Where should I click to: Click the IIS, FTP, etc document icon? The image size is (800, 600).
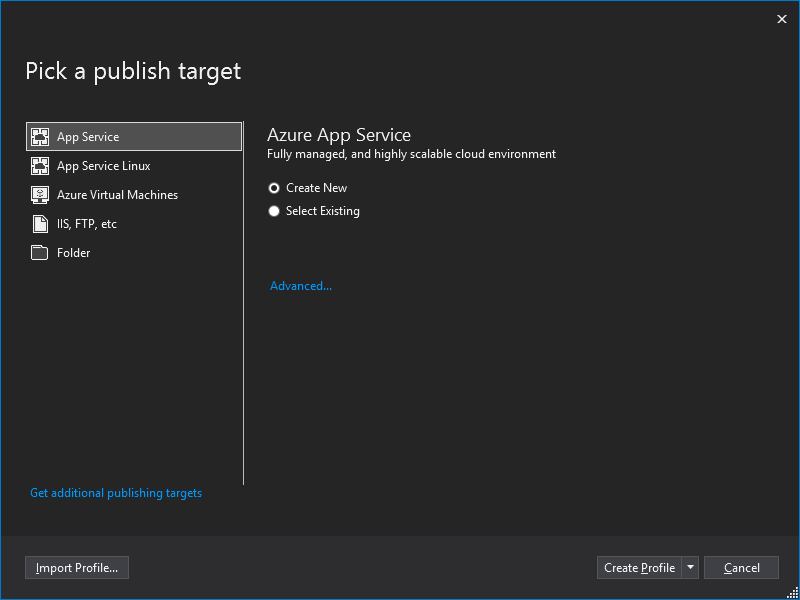coord(40,224)
